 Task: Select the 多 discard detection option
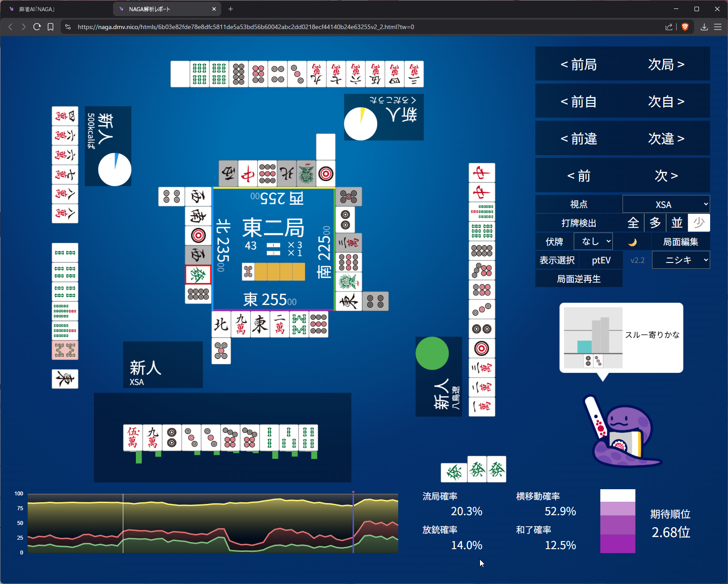655,223
